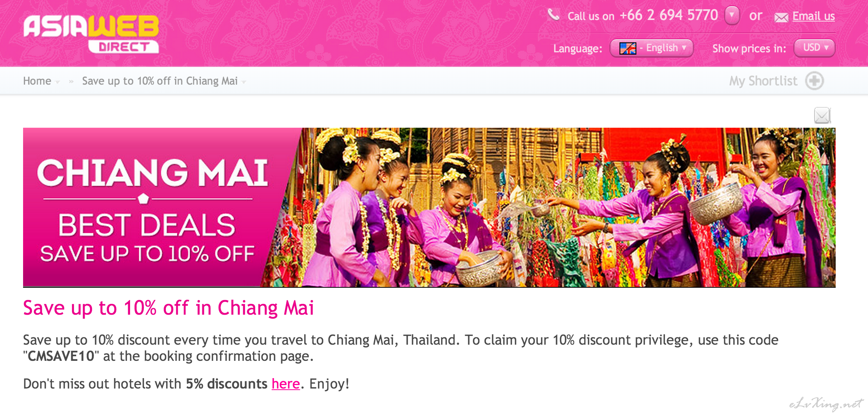The height and width of the screenshot is (417, 868).
Task: Select Save up to 10% off breadcrumb
Action: (160, 81)
